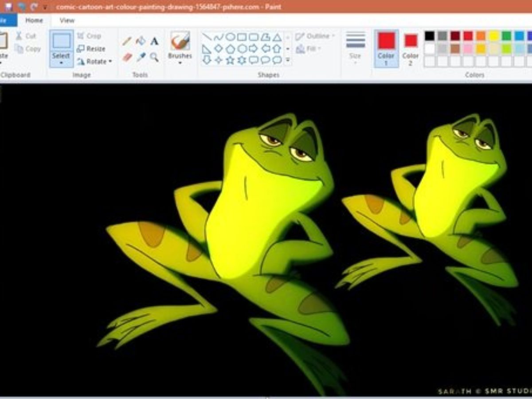The image size is (532, 399).
Task: Pick the orange color swatch
Action: (481, 36)
